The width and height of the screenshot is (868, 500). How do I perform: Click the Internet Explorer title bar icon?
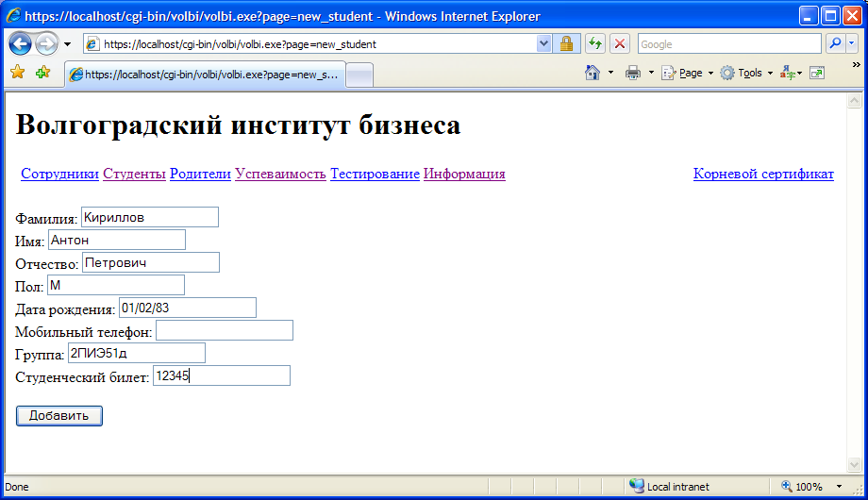(x=13, y=15)
